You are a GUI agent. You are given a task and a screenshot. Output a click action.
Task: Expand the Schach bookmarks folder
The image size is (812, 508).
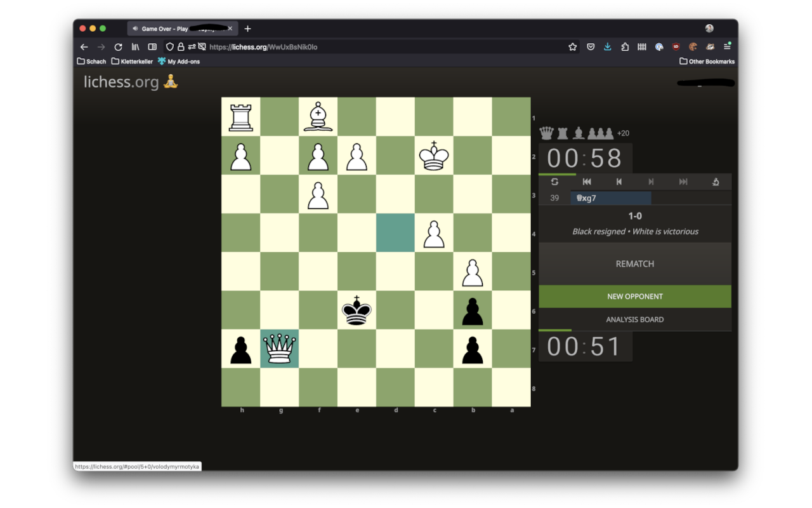pos(91,62)
